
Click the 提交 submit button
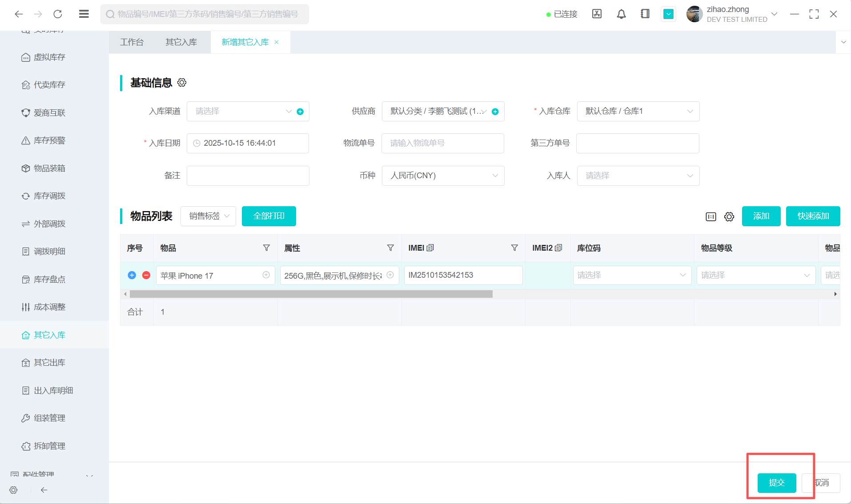point(776,483)
